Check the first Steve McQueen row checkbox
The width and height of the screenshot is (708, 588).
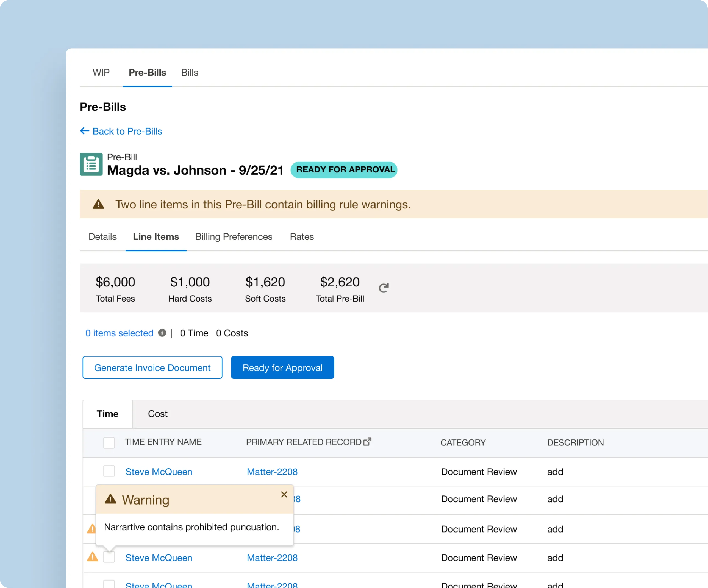pos(109,471)
